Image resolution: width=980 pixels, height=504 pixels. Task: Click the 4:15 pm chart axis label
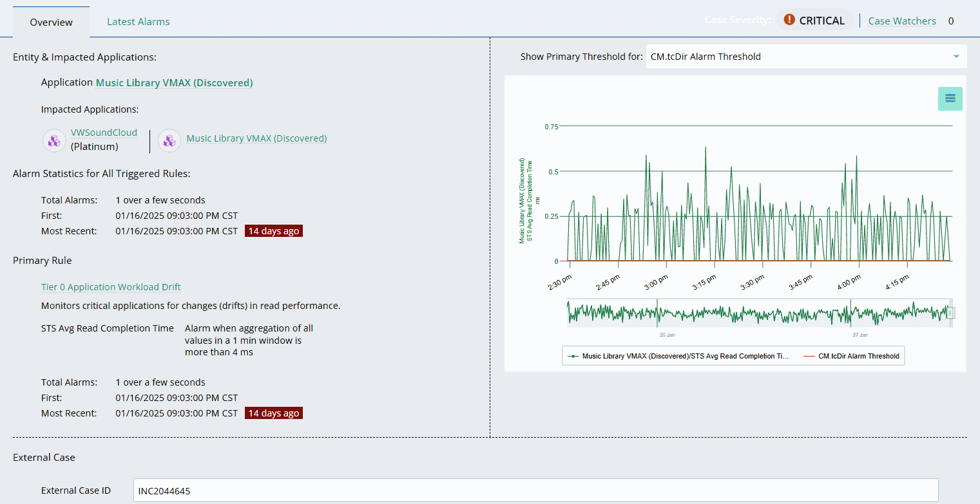point(897,283)
